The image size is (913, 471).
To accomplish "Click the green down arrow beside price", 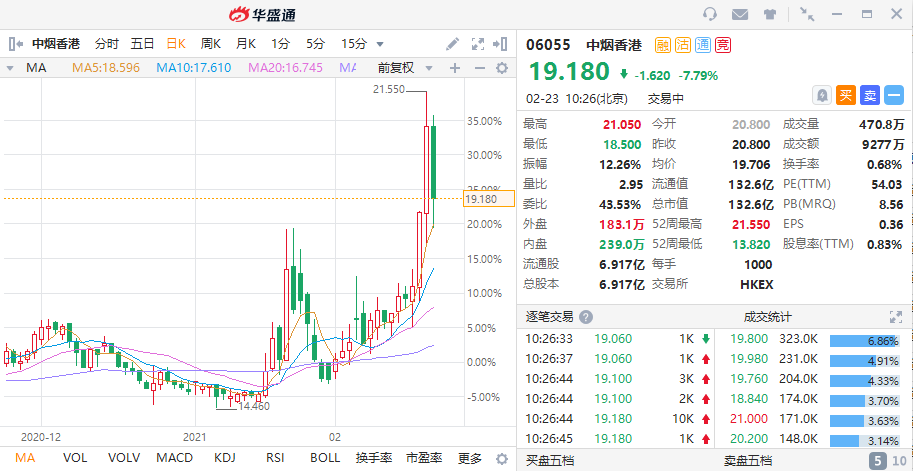I will pos(624,75).
